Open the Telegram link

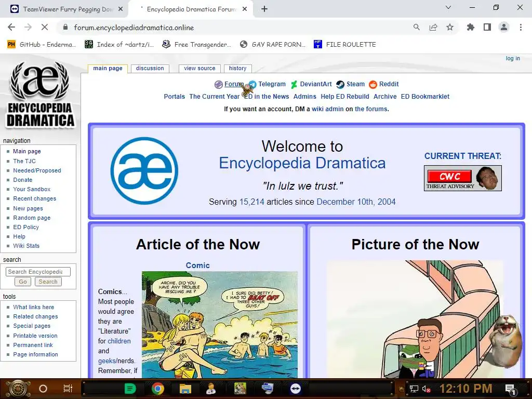272,84
